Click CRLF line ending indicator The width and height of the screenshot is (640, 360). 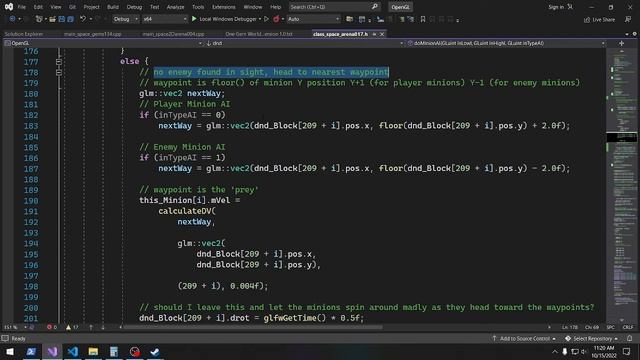[628, 327]
